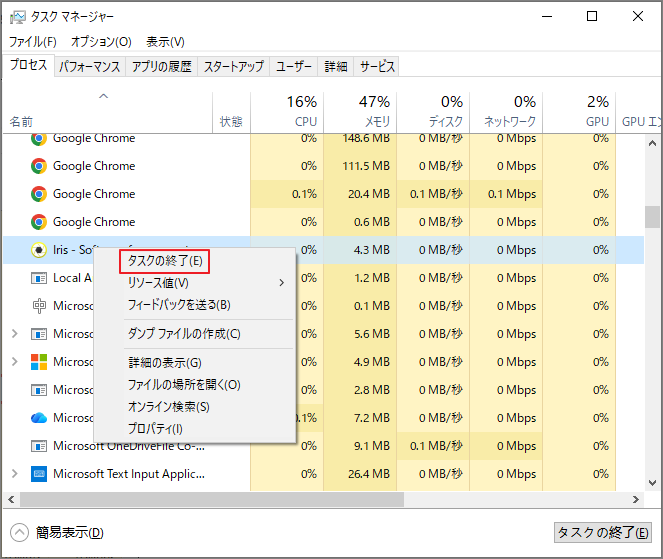Screen dimensions: 663x559
Task: Sort by the ネットワーク column header
Action: point(506,112)
